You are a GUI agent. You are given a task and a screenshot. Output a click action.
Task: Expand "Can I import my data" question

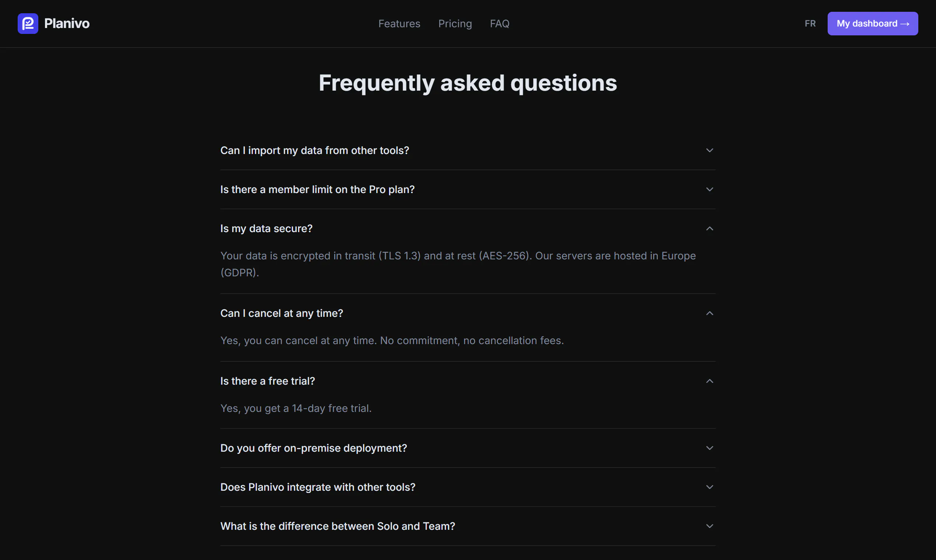point(468,150)
